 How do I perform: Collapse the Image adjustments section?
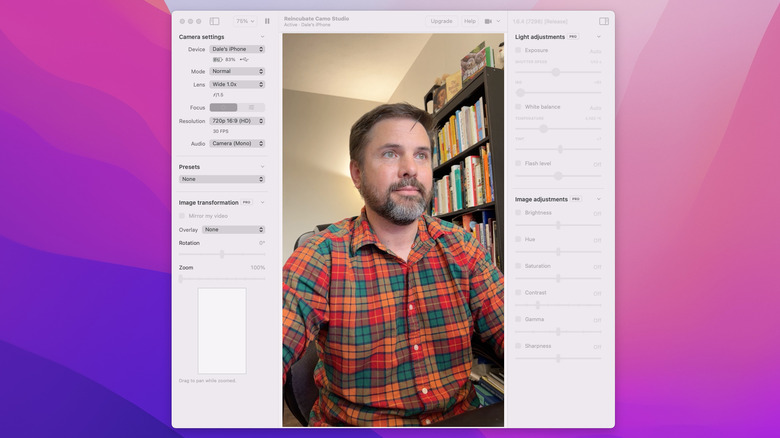pyautogui.click(x=598, y=199)
